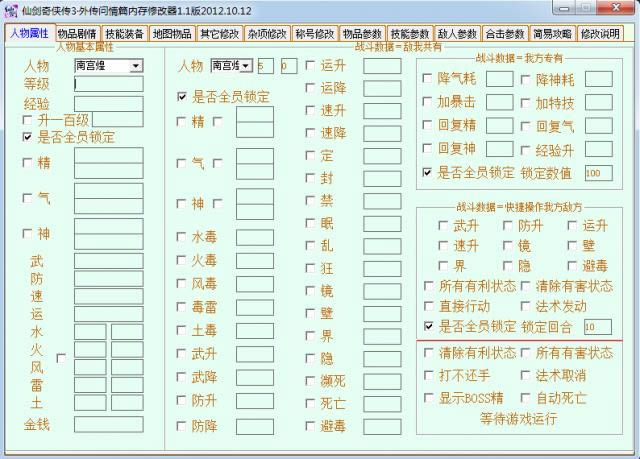
Task: Check the 加暴击 checkbox
Action: (x=427, y=101)
